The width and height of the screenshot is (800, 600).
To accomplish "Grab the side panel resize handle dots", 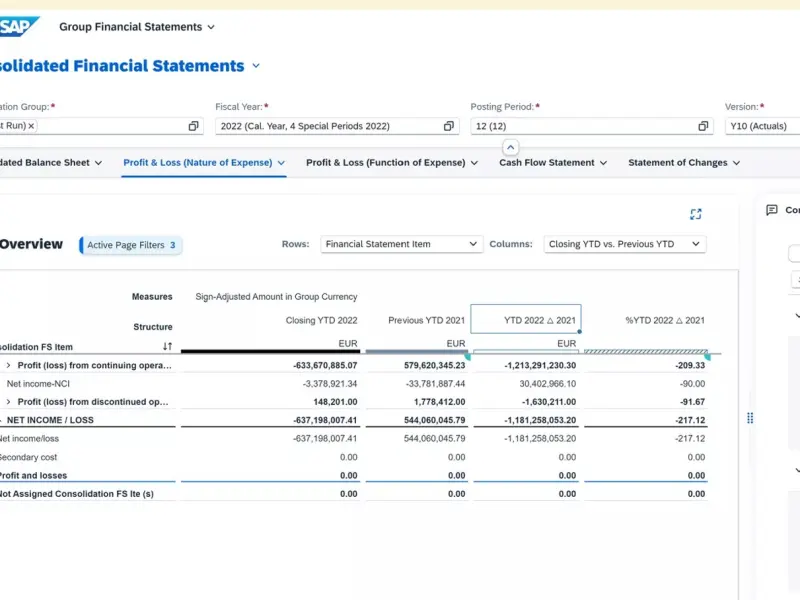I will click(x=750, y=418).
